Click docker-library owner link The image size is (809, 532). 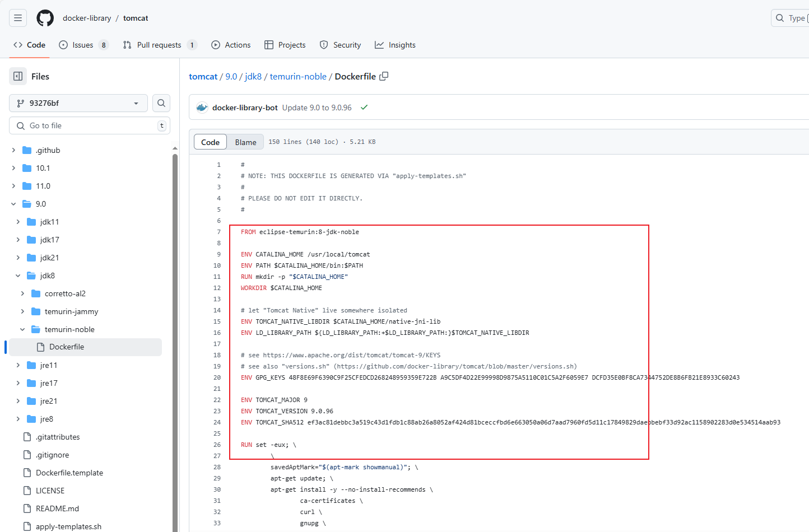tap(87, 18)
